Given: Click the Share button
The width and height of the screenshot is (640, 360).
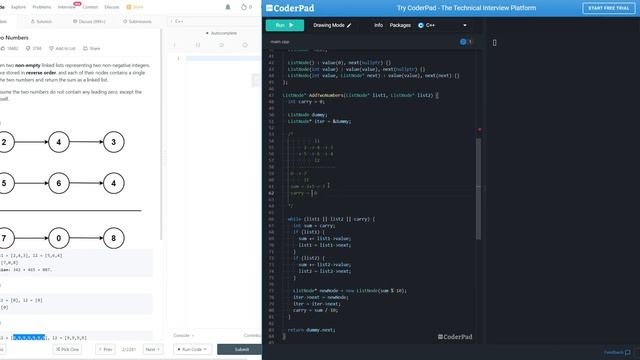Looking at the screenshot, I should tap(92, 48).
